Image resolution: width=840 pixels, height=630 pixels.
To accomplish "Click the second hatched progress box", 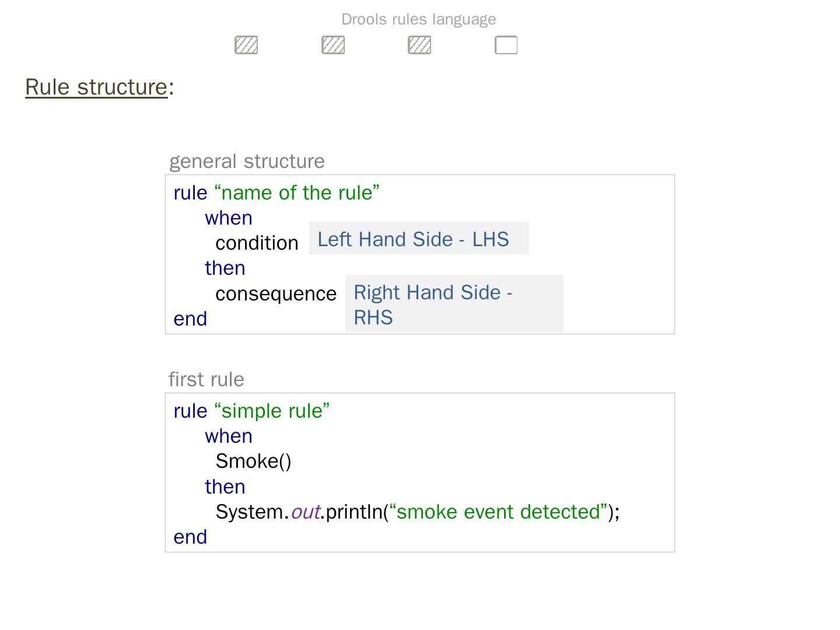I will tap(333, 45).
